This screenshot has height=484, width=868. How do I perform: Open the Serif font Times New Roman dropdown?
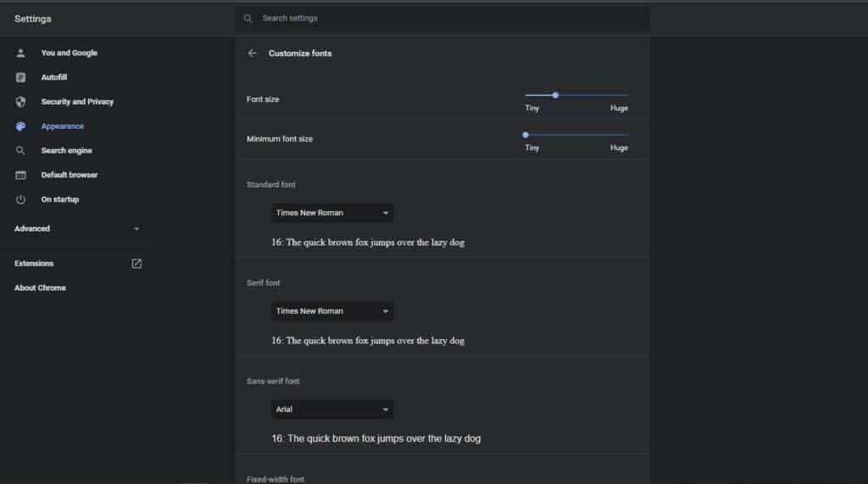332,311
